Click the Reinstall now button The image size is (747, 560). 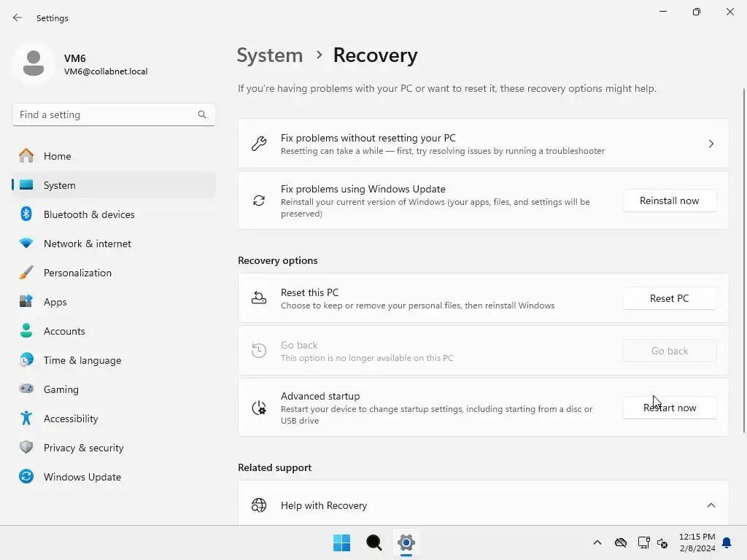670,201
